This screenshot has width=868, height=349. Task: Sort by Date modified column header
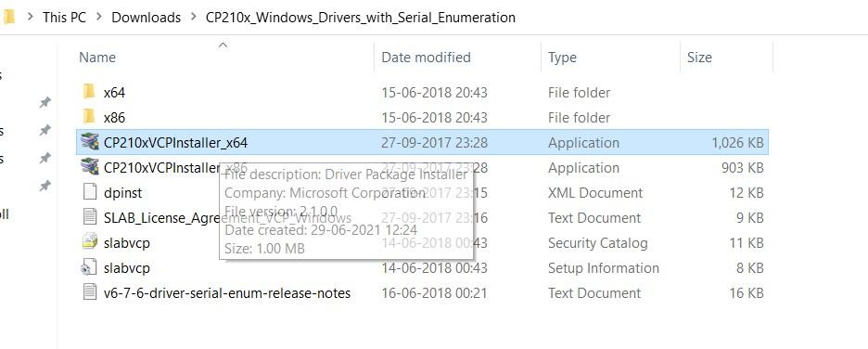tap(427, 57)
